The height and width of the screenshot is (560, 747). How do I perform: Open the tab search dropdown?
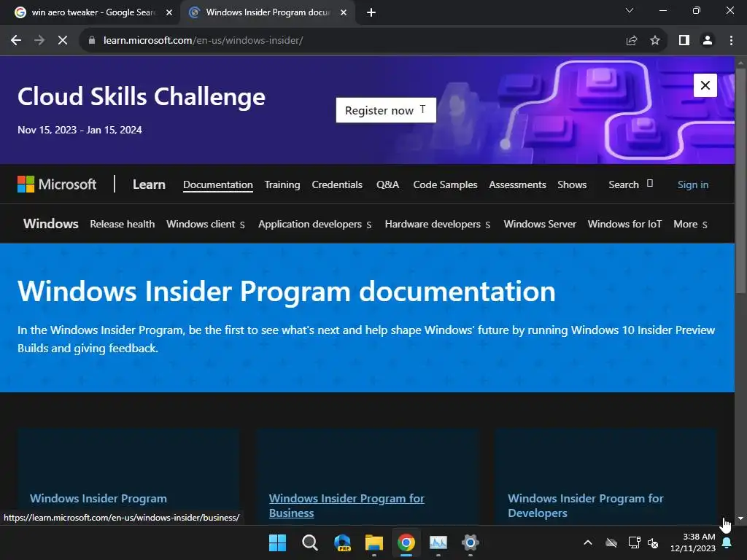pos(630,10)
